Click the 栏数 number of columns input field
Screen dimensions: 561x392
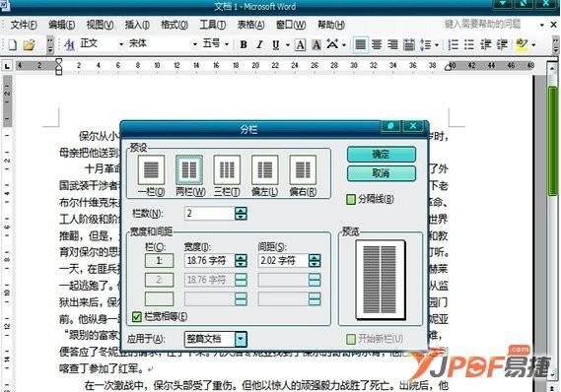tap(210, 214)
